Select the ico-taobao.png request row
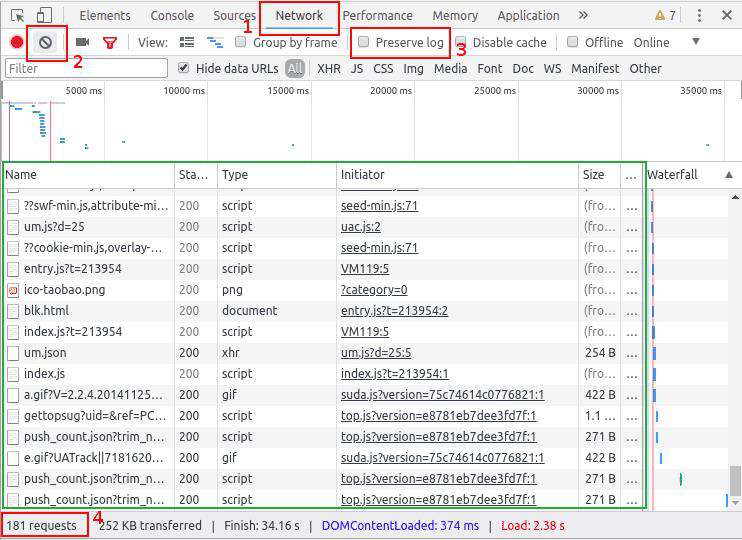This screenshot has width=742, height=540. pos(323,290)
